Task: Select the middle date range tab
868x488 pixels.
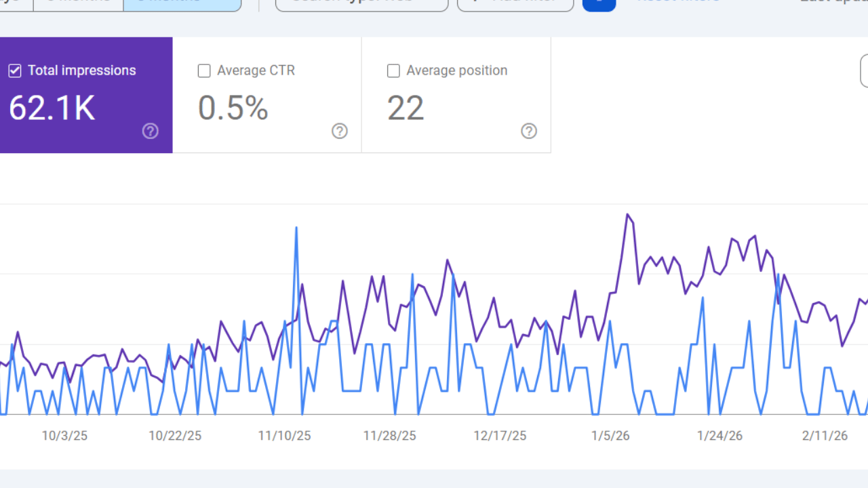Action: tap(77, 2)
